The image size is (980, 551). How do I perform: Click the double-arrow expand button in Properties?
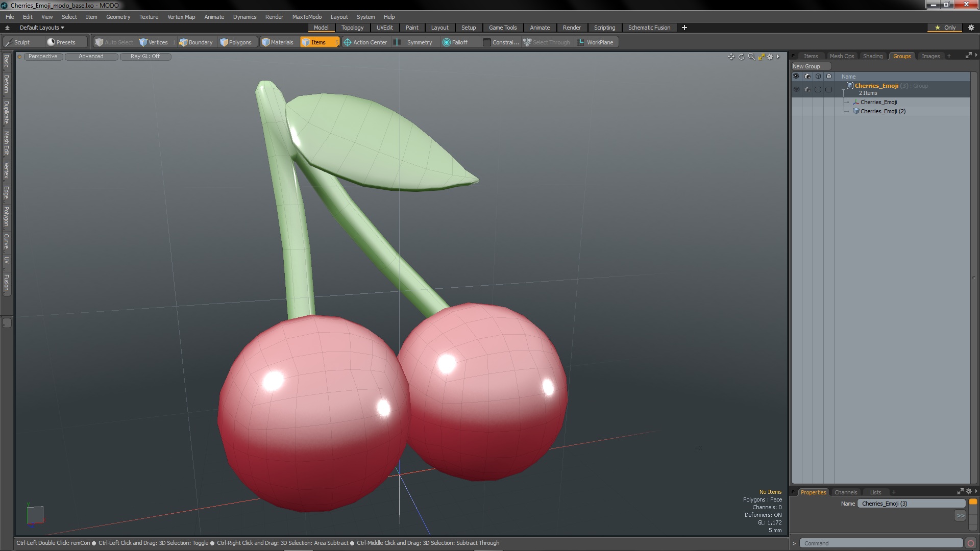(960, 516)
